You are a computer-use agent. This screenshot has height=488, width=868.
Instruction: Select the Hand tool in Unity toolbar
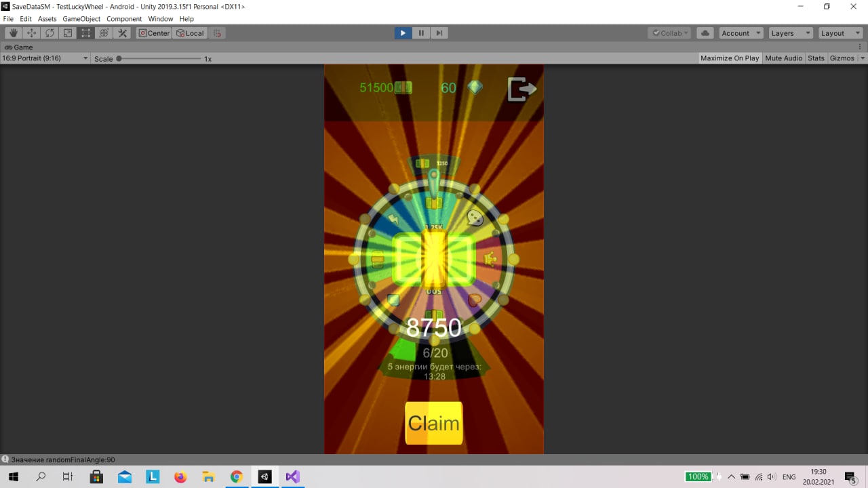click(x=14, y=33)
